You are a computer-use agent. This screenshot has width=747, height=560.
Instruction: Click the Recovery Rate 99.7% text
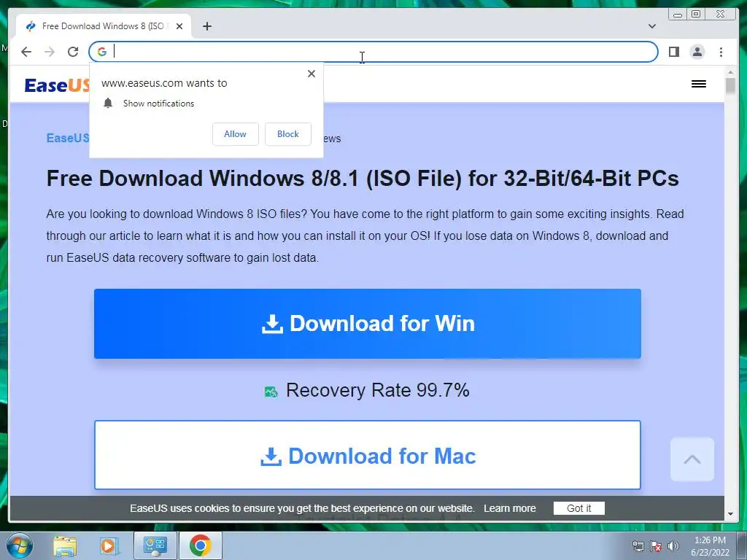click(x=378, y=391)
